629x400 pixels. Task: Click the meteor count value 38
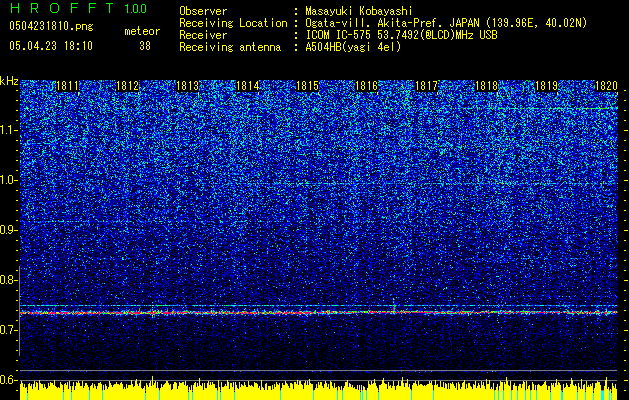[145, 46]
